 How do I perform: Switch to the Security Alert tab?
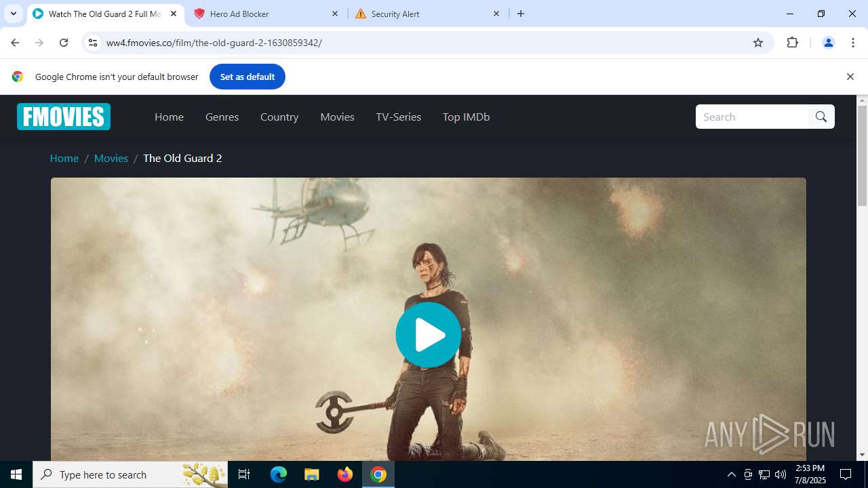(x=428, y=14)
